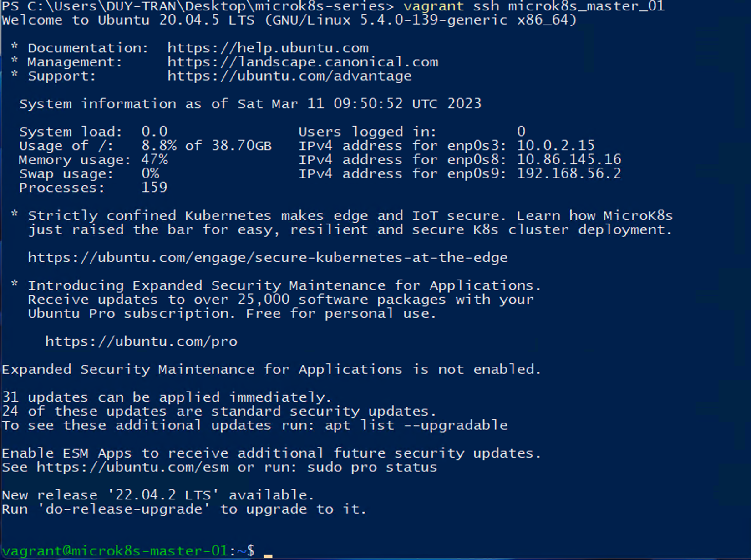751x560 pixels.
Task: Click the 'vagrant ssh microk8s_master_01' command
Action: (x=533, y=6)
